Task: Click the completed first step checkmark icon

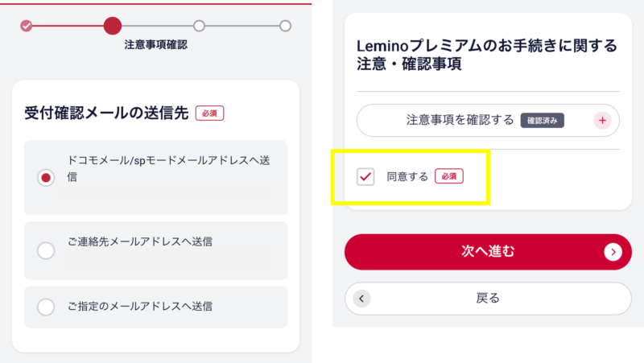Action: point(27,26)
